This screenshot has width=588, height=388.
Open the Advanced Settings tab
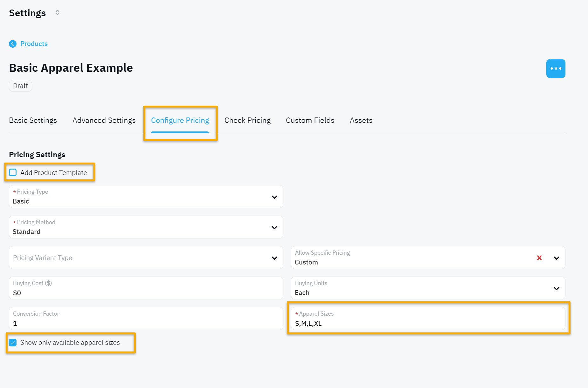(x=104, y=120)
